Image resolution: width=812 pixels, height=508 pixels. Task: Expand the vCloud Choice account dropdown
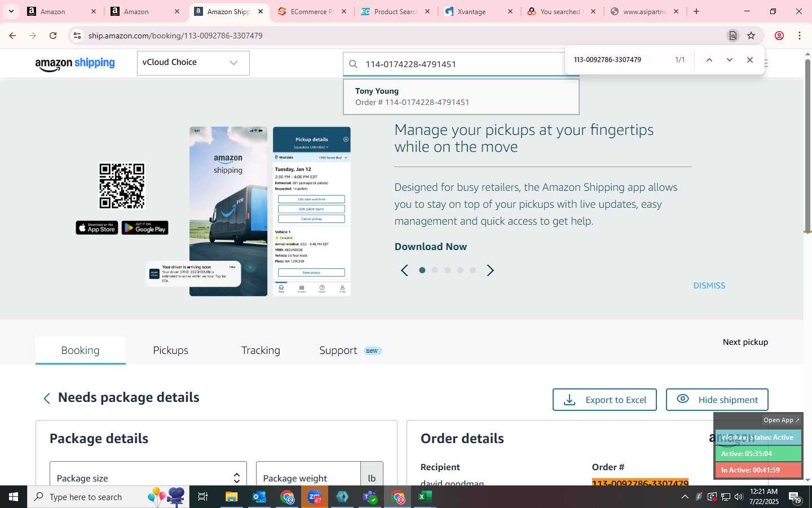193,63
